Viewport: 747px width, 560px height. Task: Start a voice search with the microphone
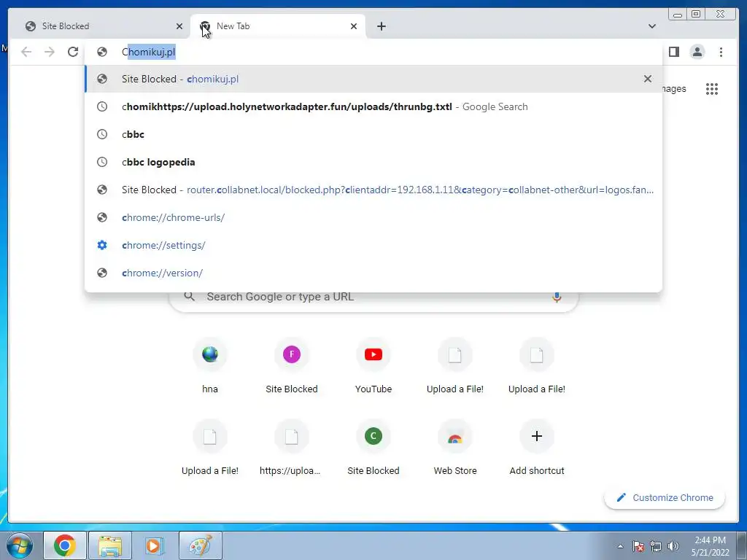pos(557,297)
